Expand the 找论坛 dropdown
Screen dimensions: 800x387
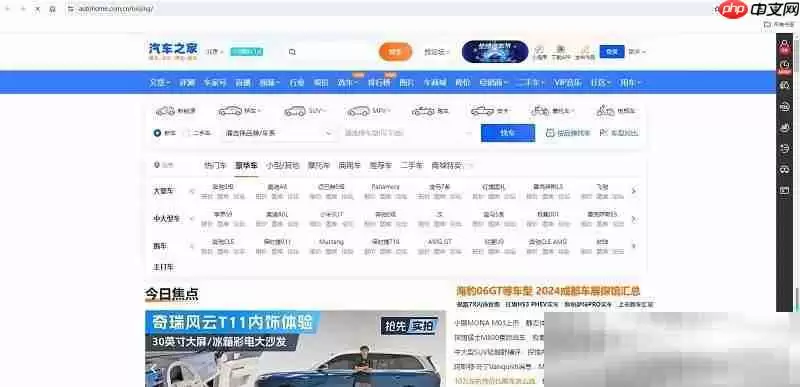click(437, 52)
